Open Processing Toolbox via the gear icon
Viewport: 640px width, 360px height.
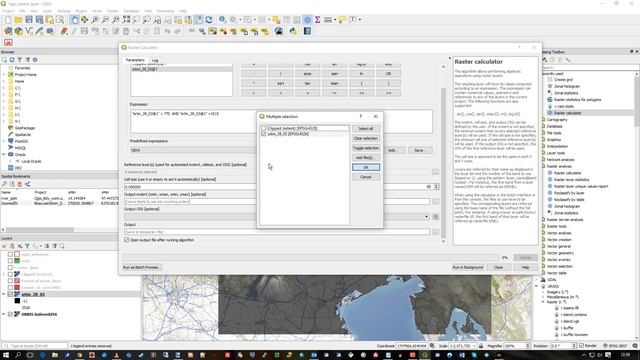coord(307,20)
